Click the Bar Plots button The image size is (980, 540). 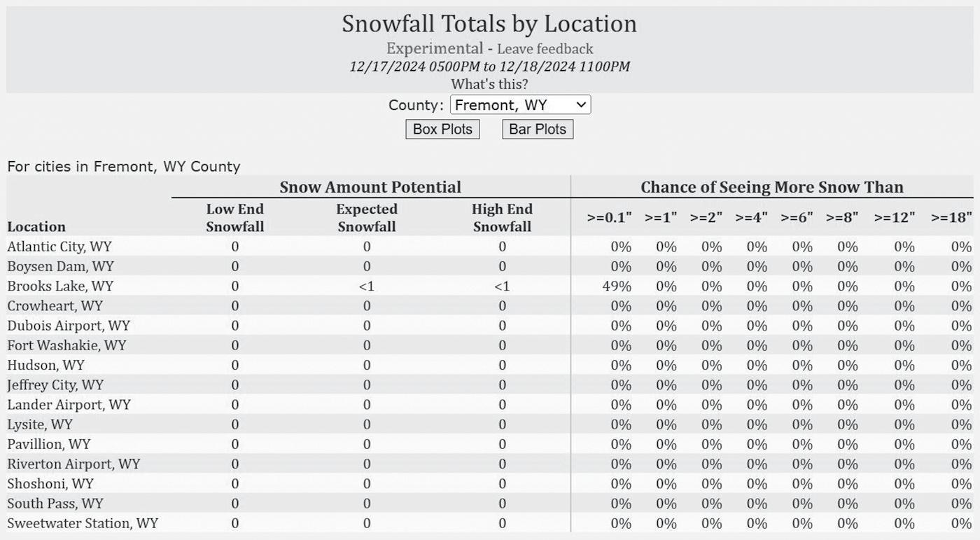[x=538, y=129]
